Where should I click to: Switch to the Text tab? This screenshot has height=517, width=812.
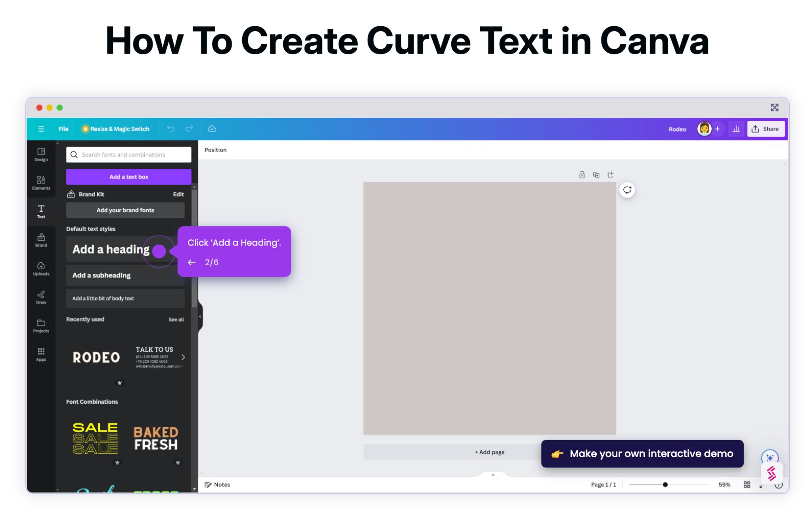[41, 211]
